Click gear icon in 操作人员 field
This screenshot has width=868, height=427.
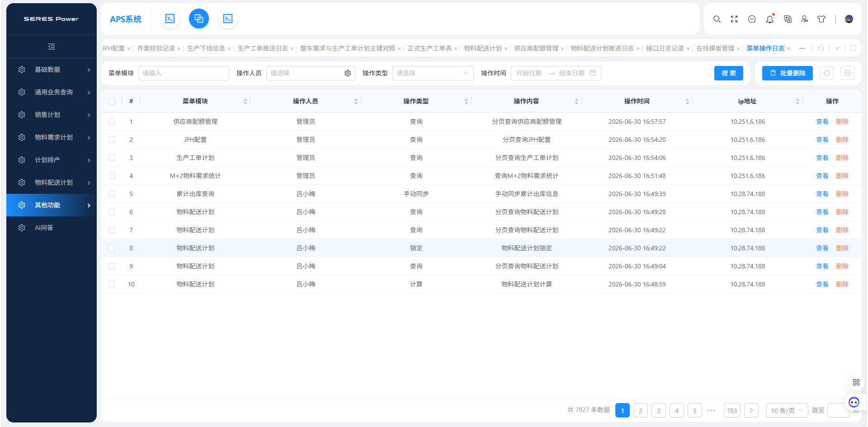coord(348,73)
